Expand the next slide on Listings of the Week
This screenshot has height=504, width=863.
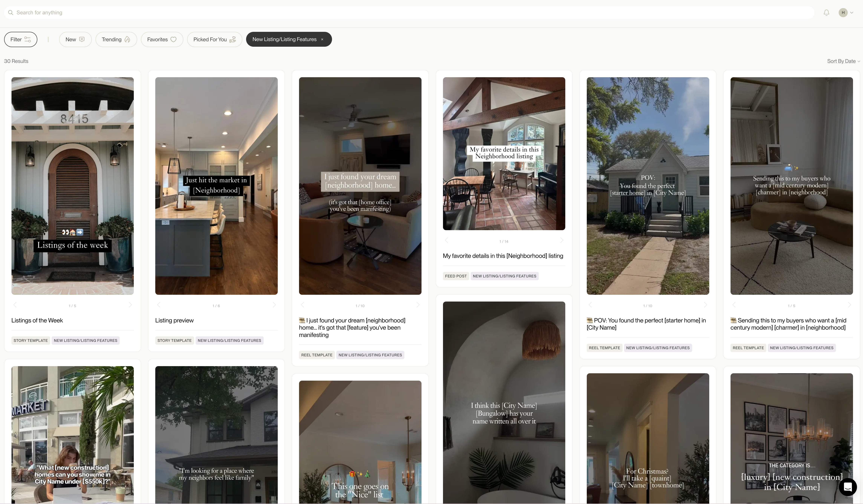click(130, 305)
